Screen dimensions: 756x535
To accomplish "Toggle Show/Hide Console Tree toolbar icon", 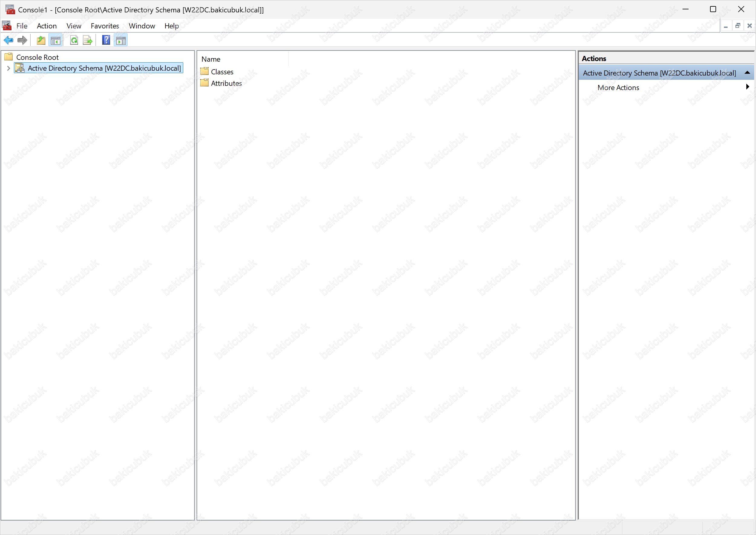I will [x=55, y=41].
